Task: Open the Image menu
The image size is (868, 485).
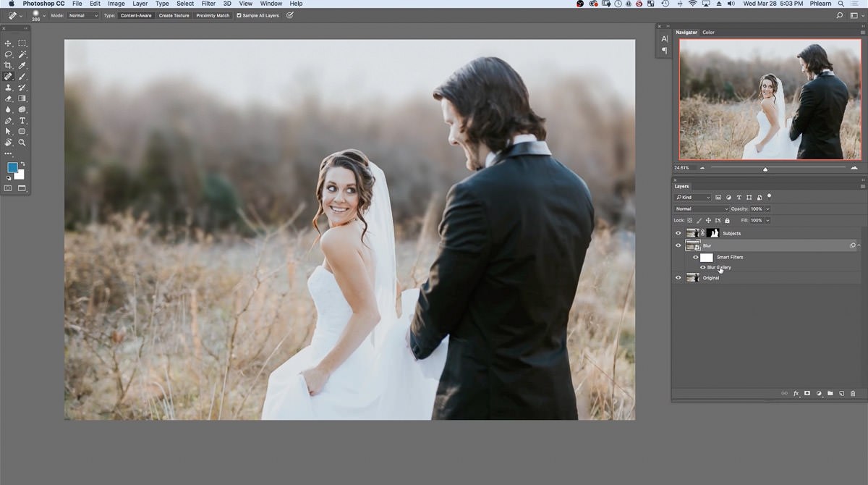Action: coord(116,4)
